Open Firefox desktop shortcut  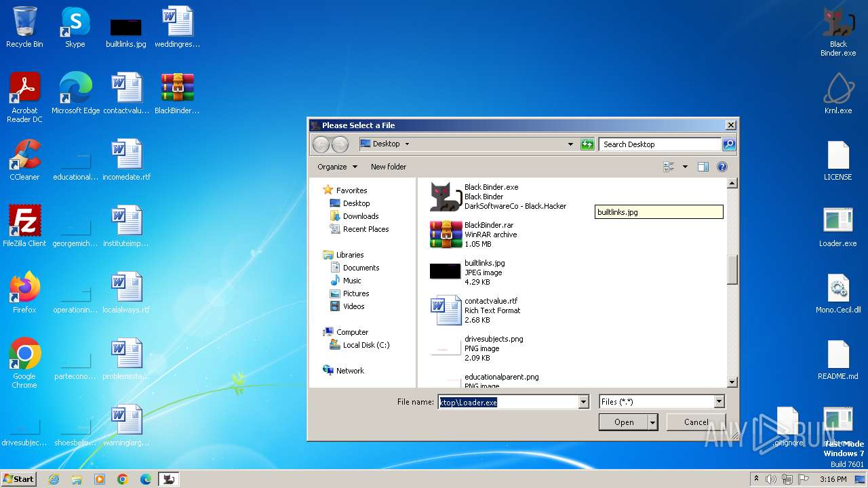(24, 293)
